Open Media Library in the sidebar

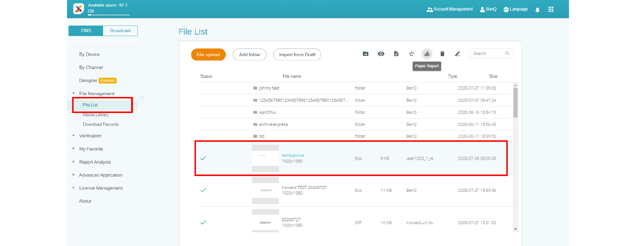pos(95,115)
